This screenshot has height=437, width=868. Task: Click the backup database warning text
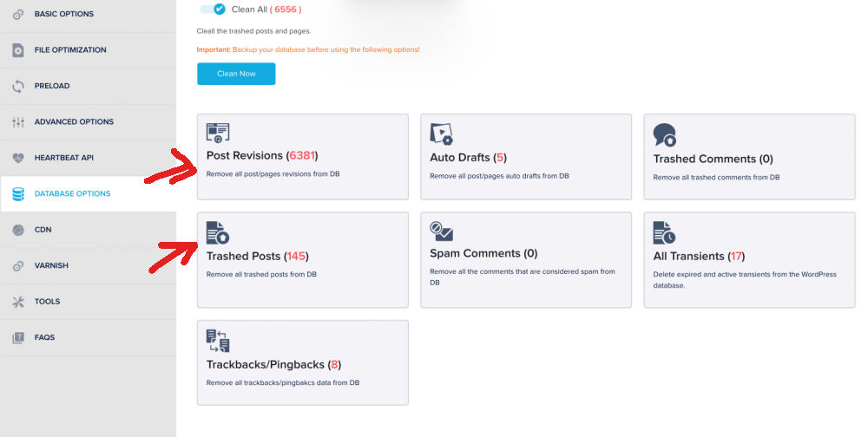[308, 49]
